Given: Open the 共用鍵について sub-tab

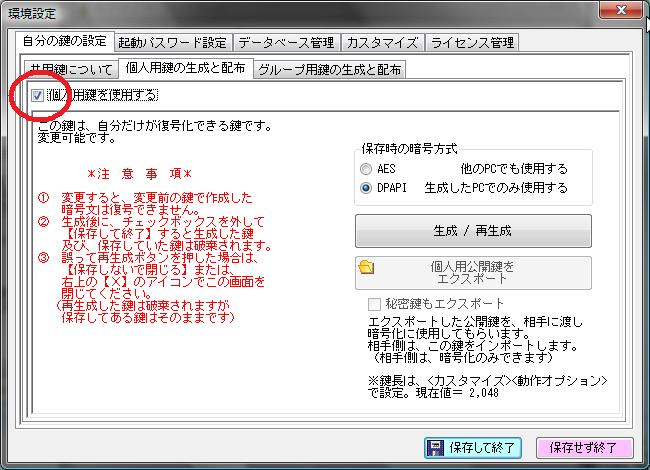Looking at the screenshot, I should click(71, 69).
